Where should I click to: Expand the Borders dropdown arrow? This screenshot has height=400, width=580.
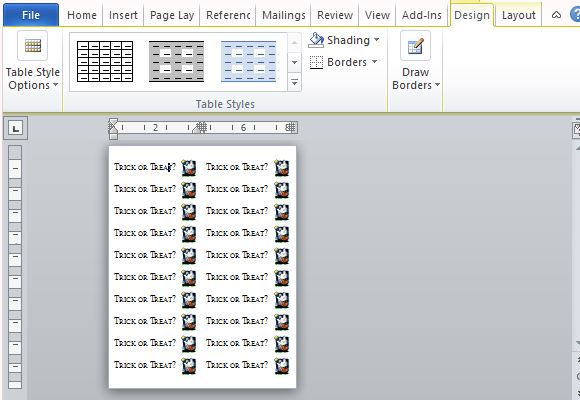coord(374,61)
